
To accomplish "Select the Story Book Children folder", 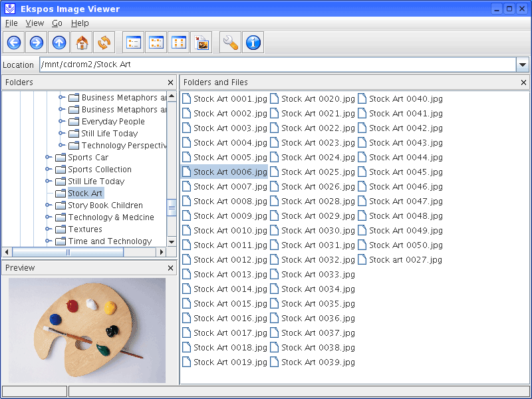I will point(105,205).
